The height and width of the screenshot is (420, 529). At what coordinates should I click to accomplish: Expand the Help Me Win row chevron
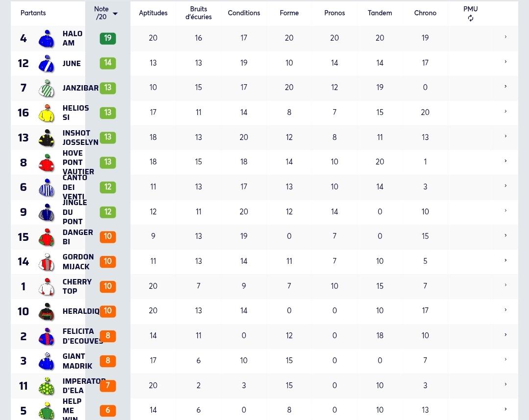pos(505,409)
